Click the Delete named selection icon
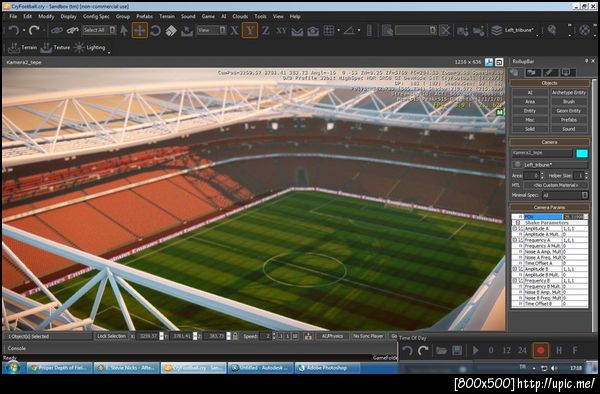600x394 pixels. [444, 30]
